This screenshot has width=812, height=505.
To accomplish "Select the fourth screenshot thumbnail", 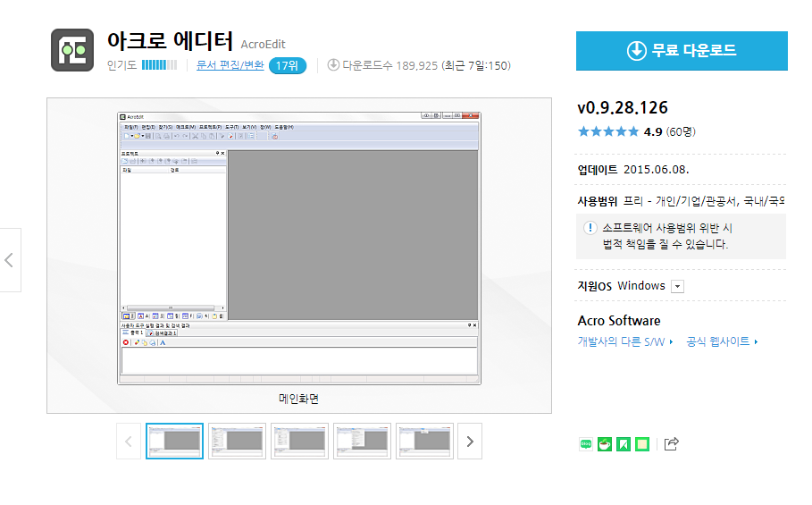I will tap(362, 442).
